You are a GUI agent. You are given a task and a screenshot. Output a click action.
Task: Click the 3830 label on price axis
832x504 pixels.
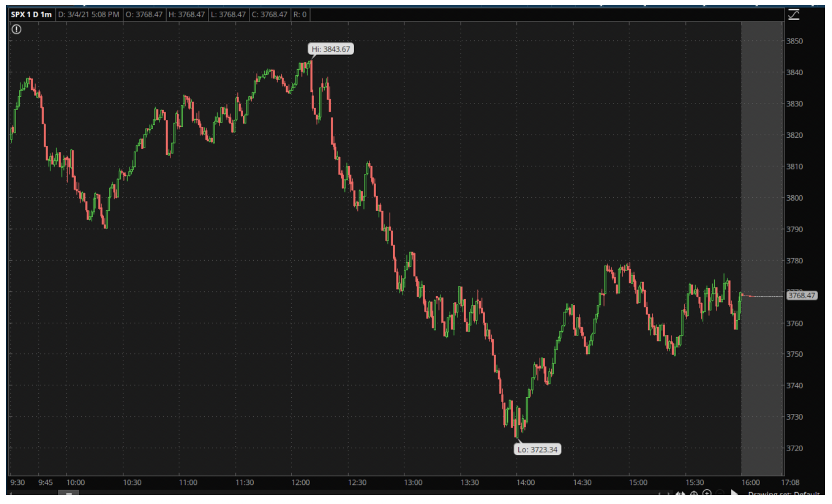click(795, 104)
